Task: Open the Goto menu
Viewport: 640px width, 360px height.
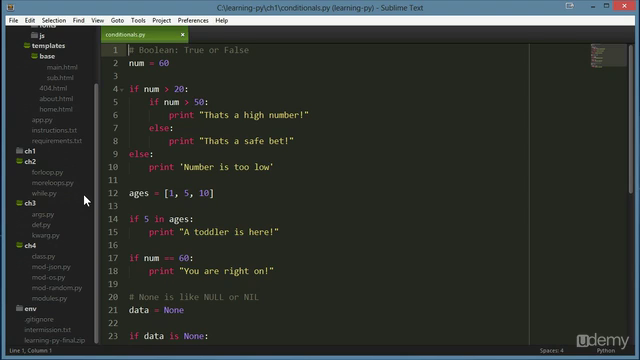Action: (x=117, y=20)
